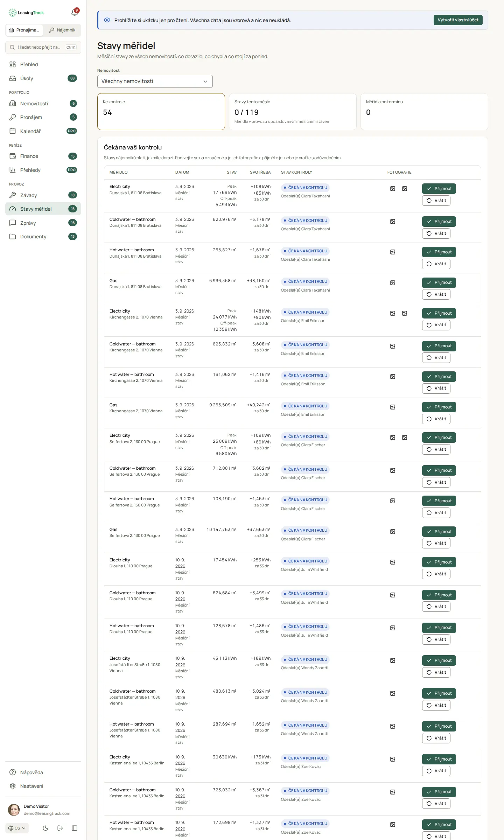Switch to the Nájemník tab
The image size is (504, 840).
[62, 30]
